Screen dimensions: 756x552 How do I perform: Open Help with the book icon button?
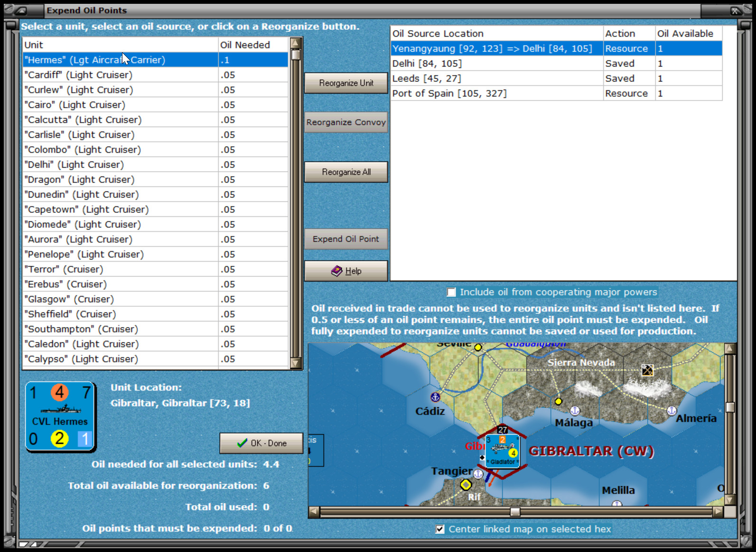click(x=346, y=271)
